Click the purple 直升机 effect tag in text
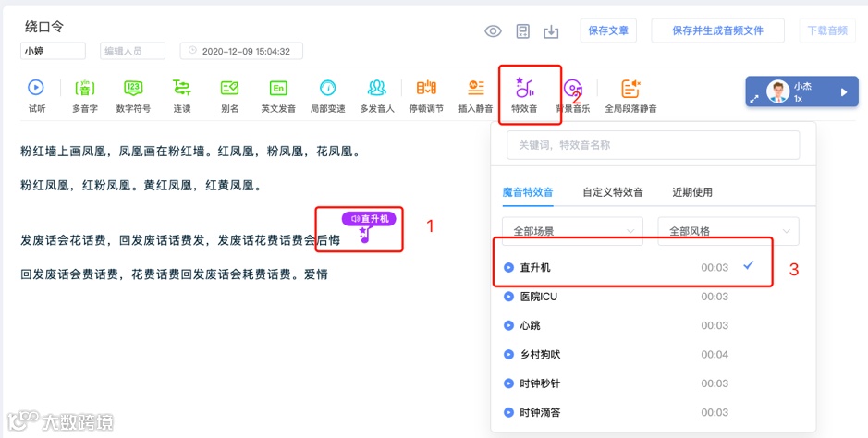Viewport: 868px width, 438px height. pos(369,219)
